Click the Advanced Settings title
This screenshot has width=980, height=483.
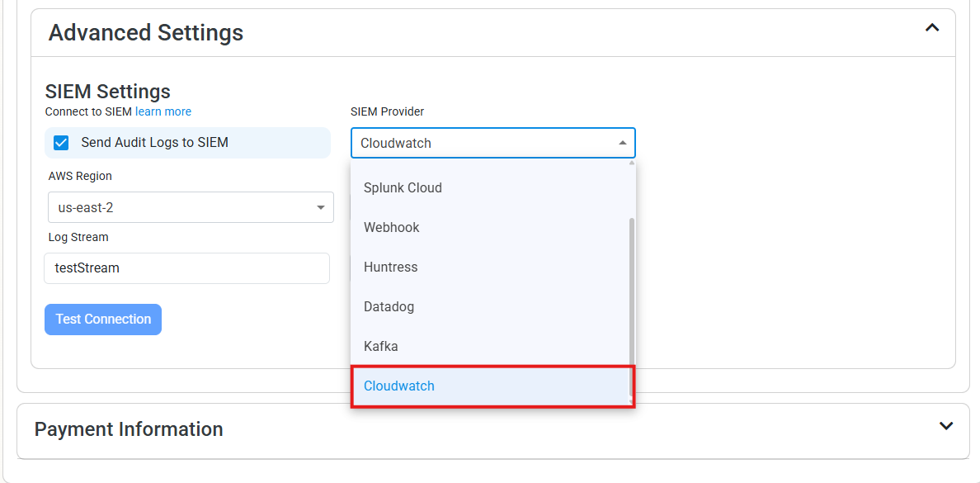146,32
